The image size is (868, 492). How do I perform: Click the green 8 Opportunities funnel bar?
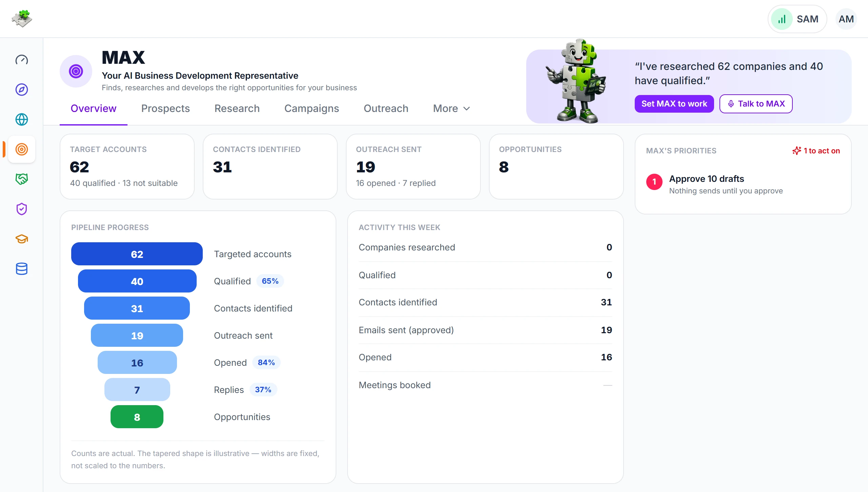click(x=137, y=417)
